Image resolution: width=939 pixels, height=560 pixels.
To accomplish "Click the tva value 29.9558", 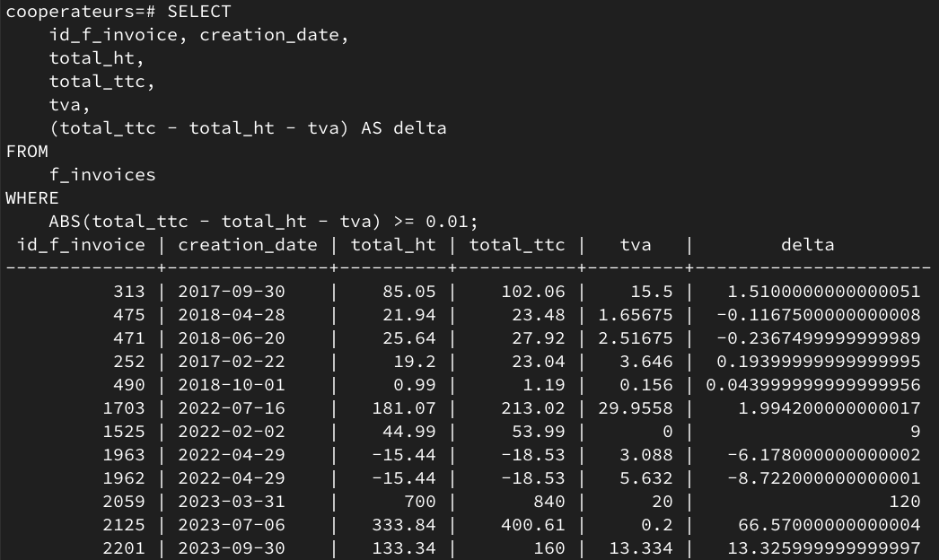I will (636, 408).
